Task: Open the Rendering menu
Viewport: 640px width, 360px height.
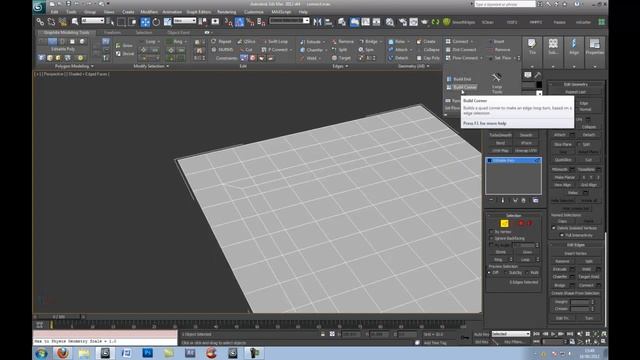Action: click(x=227, y=12)
